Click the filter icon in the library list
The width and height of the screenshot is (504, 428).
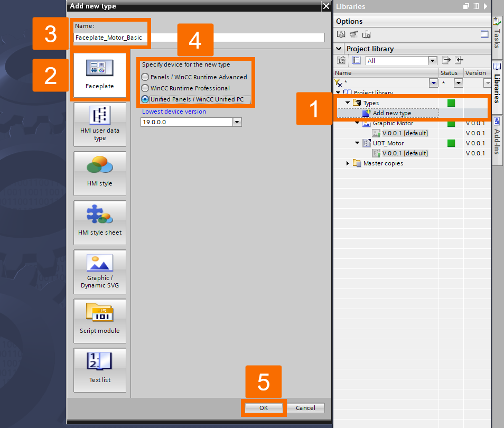pyautogui.click(x=338, y=83)
